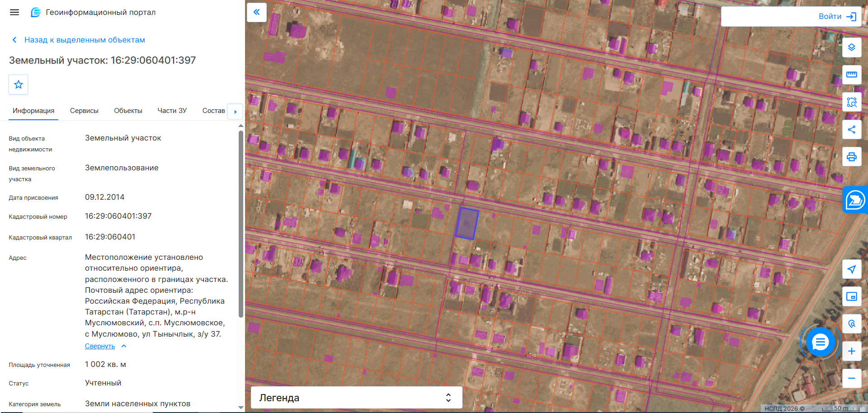Click the Категория земель field label
The height and width of the screenshot is (413, 868).
(x=35, y=404)
